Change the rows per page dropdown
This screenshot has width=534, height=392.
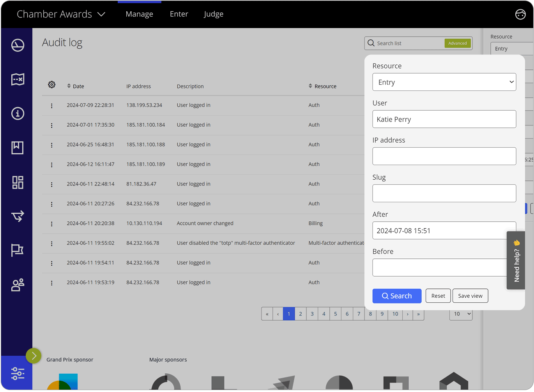click(x=461, y=314)
